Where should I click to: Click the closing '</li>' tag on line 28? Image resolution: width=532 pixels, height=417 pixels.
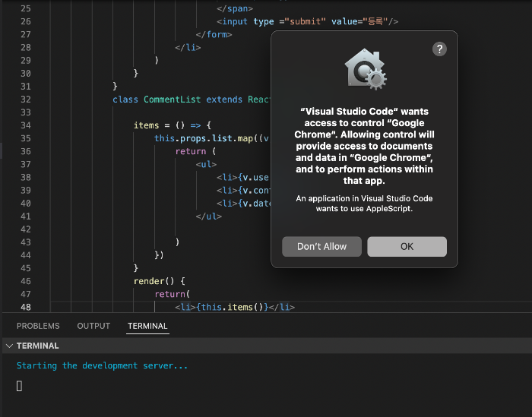click(188, 47)
